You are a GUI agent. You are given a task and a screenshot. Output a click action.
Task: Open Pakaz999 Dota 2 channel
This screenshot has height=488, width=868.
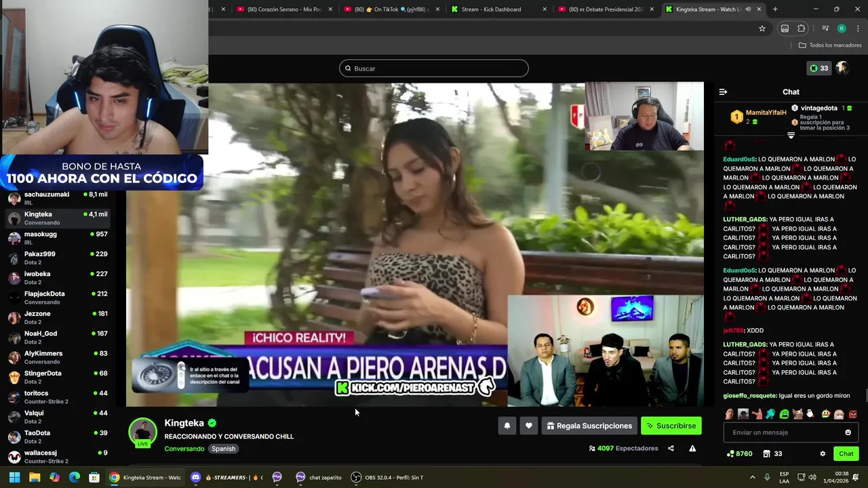[x=58, y=258]
